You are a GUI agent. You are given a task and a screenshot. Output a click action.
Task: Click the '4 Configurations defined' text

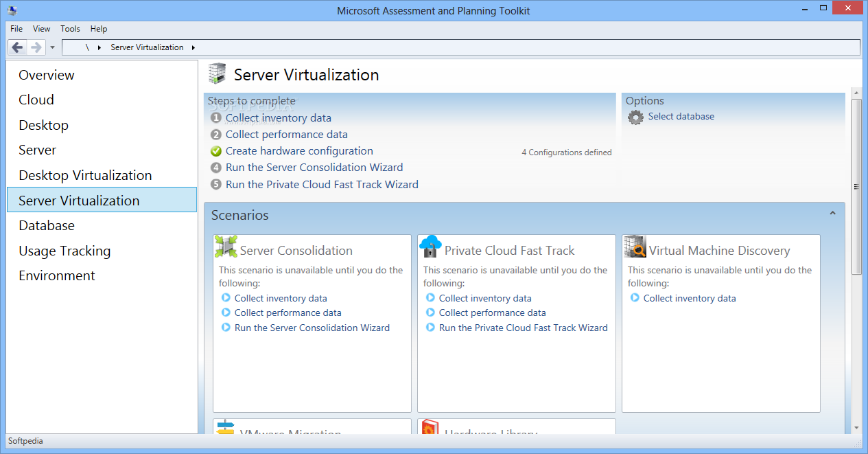coord(567,152)
